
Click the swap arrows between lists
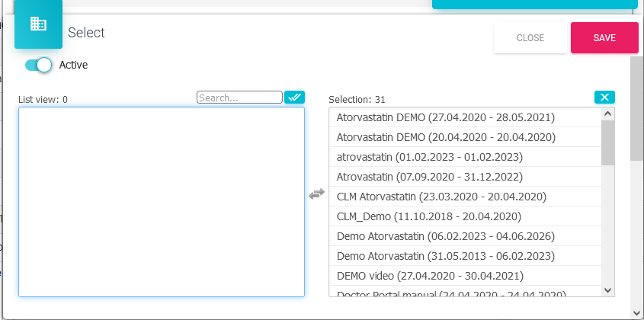click(x=316, y=195)
